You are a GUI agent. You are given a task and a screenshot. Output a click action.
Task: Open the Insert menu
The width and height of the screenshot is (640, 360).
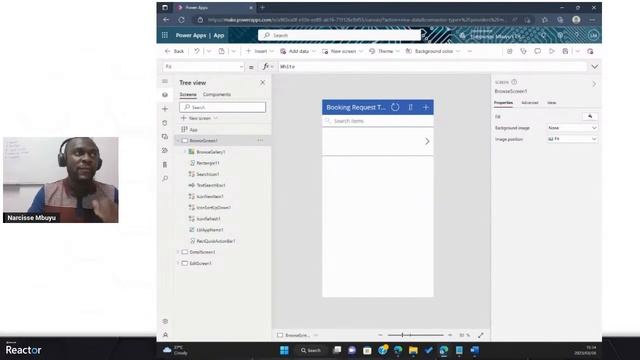tap(260, 51)
